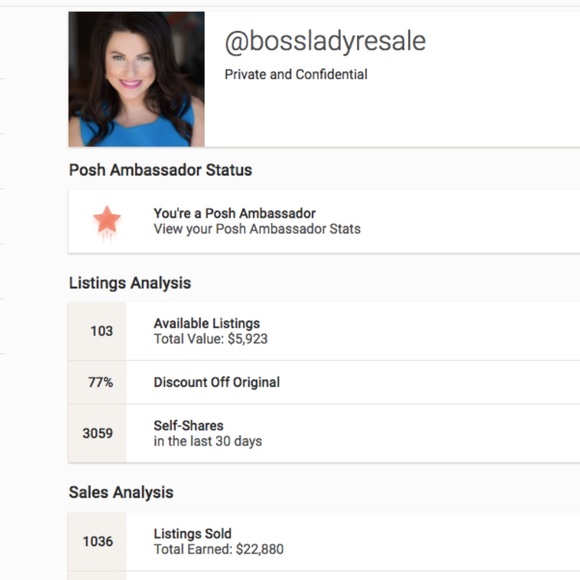Click the Sales Analysis heading

coord(121,492)
